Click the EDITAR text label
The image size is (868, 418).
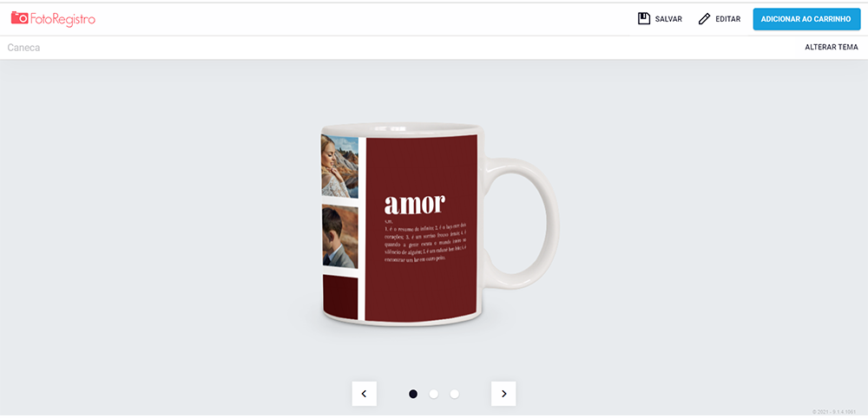728,19
